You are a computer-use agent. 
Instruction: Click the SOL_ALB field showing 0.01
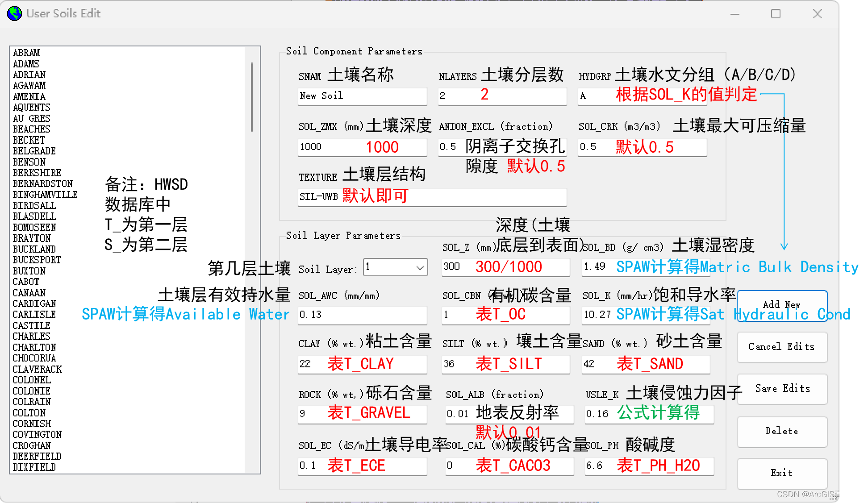(x=509, y=414)
